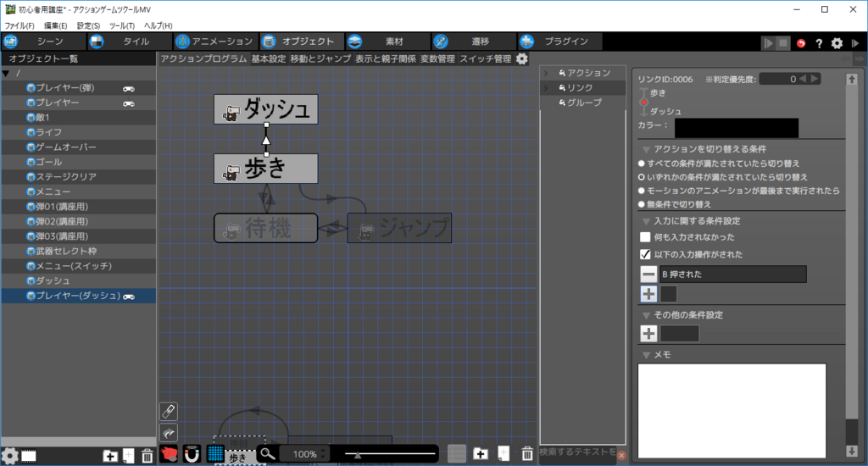Select the 待機 action node
This screenshot has width=868, height=466.
point(265,228)
